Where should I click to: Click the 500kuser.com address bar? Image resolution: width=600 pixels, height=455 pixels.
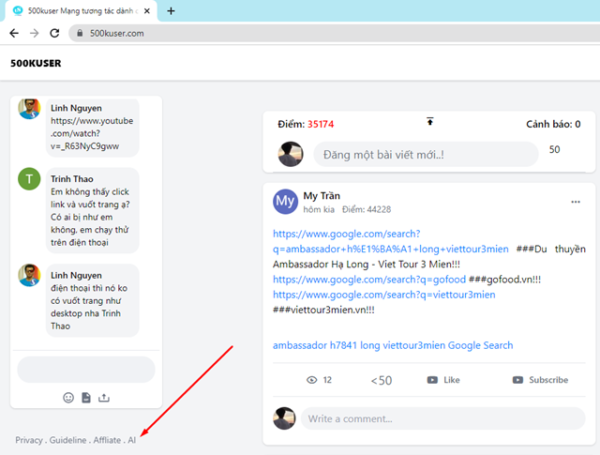coord(334,33)
